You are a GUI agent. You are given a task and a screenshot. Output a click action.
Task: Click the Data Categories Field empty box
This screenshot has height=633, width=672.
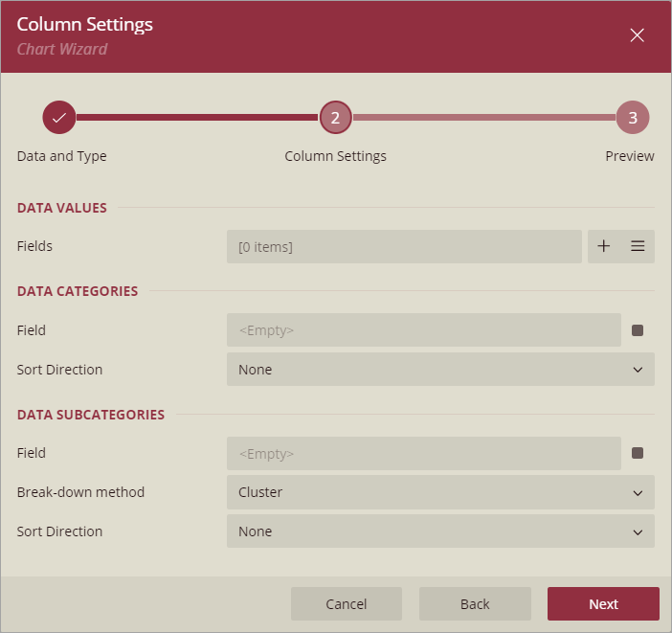point(423,329)
